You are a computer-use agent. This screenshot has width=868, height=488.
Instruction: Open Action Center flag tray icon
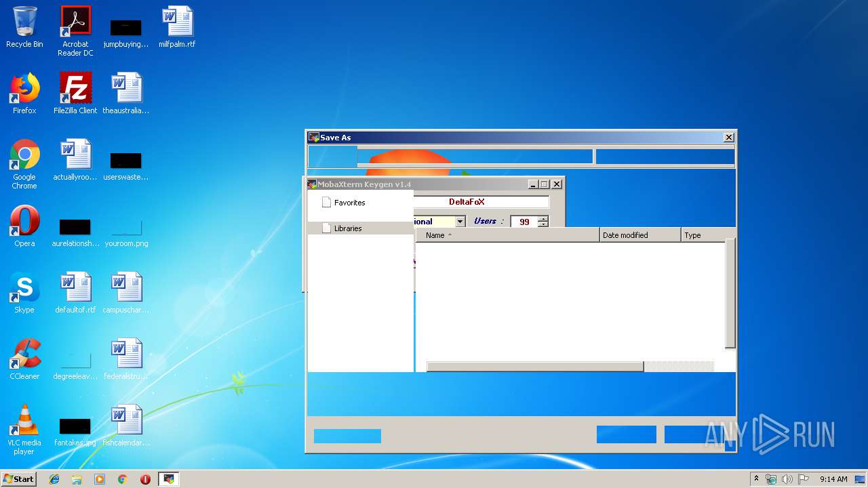[x=803, y=479]
